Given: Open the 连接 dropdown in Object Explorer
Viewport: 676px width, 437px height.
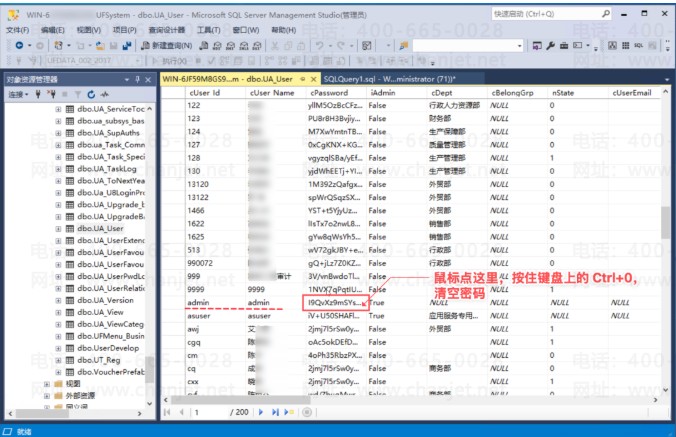Looking at the screenshot, I should [x=18, y=94].
